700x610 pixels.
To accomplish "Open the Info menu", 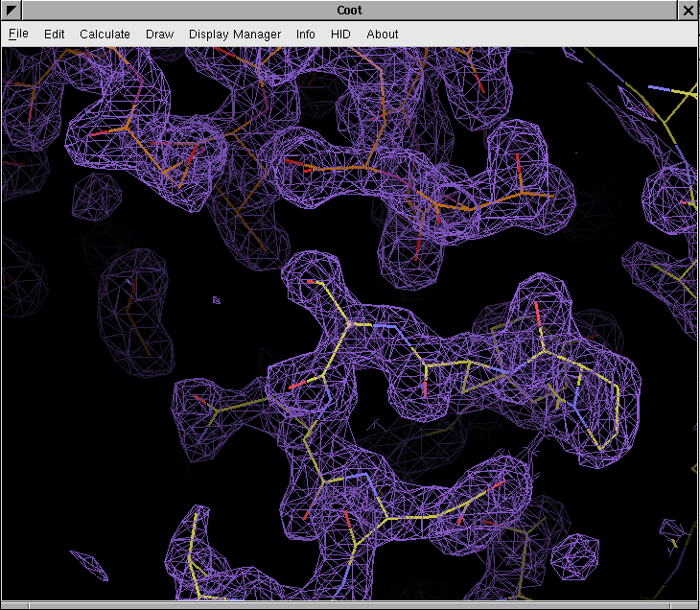I will click(x=305, y=34).
